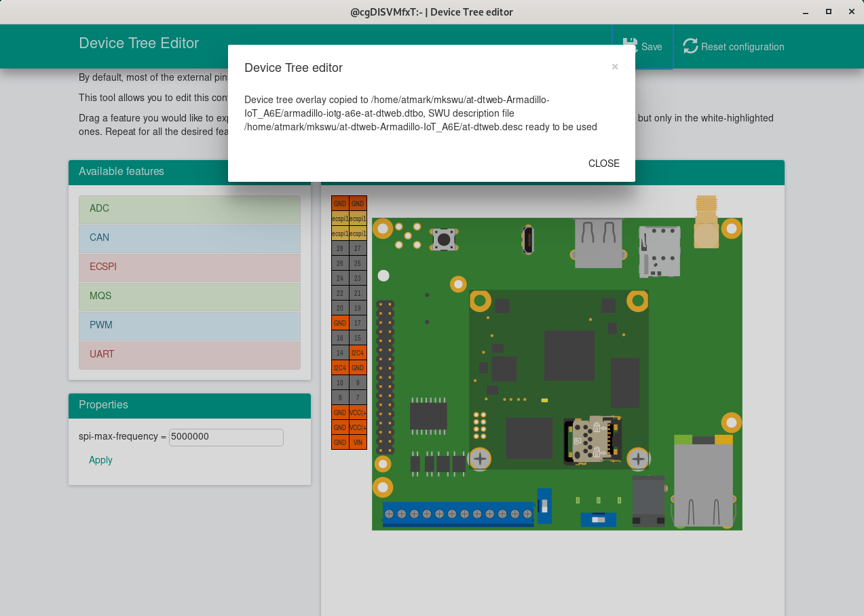This screenshot has width=864, height=616.
Task: Dismiss the dialog with the X icon
Action: coord(615,66)
